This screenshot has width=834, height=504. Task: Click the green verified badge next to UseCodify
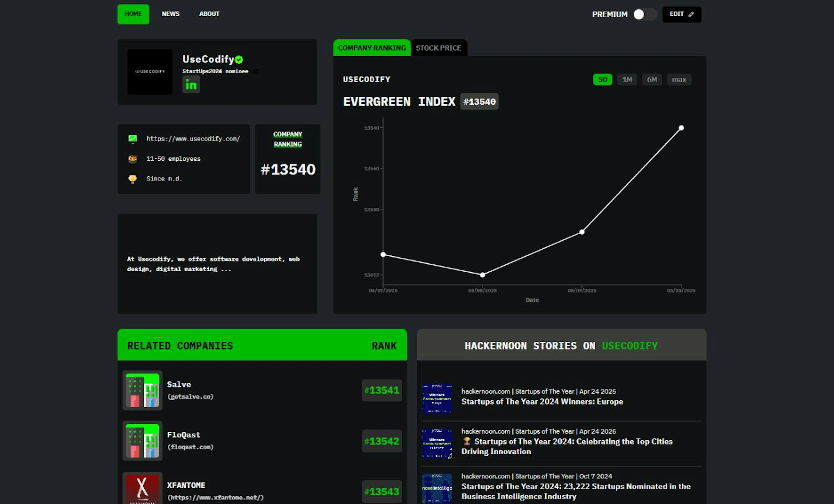(x=239, y=60)
